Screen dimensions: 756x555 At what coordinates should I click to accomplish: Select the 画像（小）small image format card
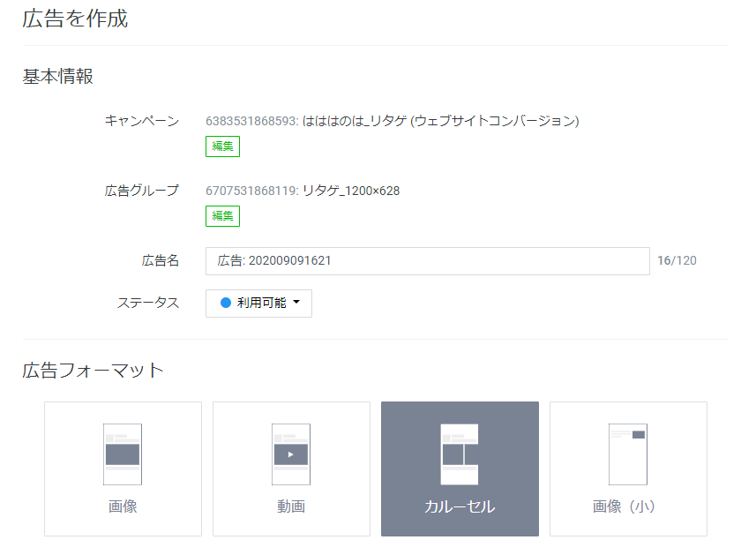(628, 469)
